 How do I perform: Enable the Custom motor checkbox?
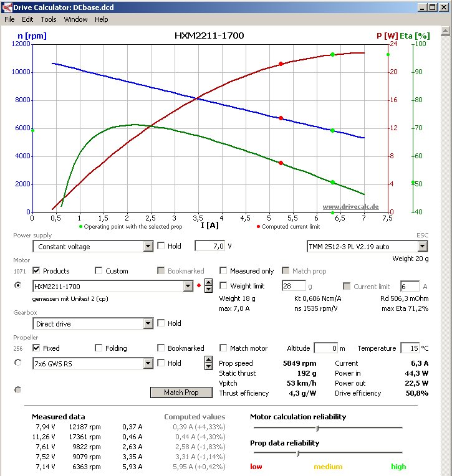(x=99, y=271)
